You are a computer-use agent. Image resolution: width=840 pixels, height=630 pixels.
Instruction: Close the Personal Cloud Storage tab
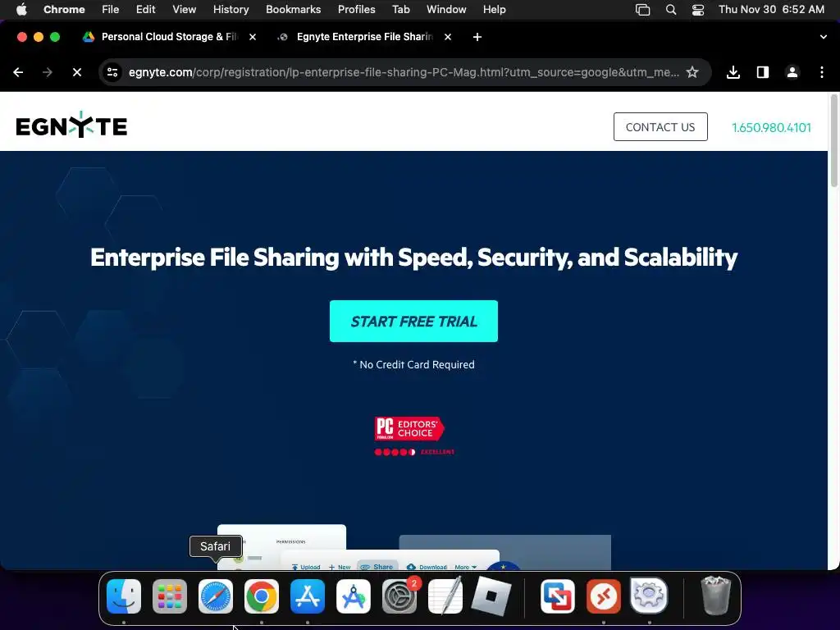coord(253,37)
